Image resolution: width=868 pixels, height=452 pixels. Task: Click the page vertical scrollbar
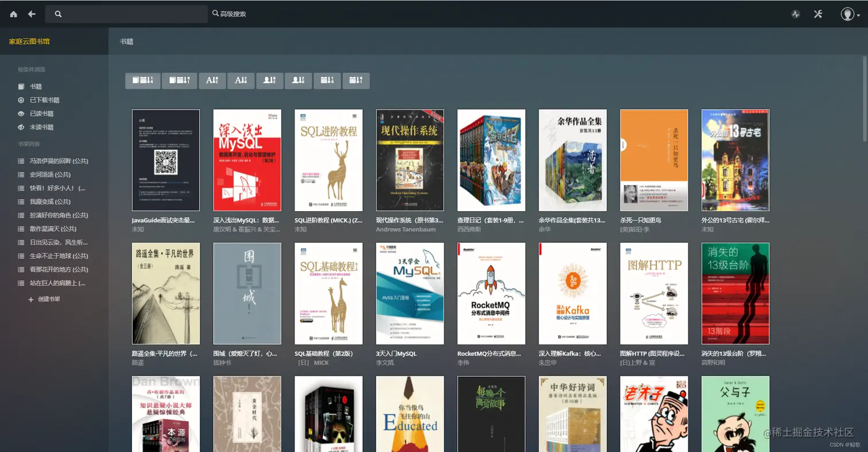865,98
